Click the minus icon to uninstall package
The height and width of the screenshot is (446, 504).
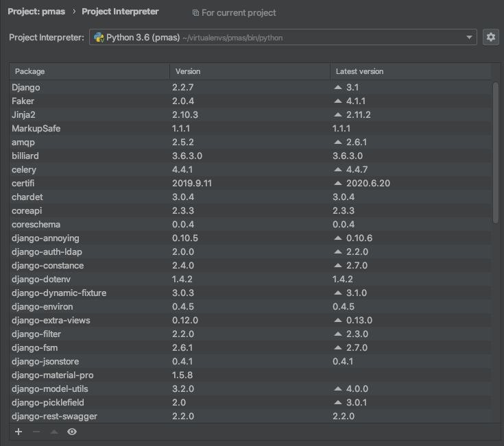(x=36, y=432)
